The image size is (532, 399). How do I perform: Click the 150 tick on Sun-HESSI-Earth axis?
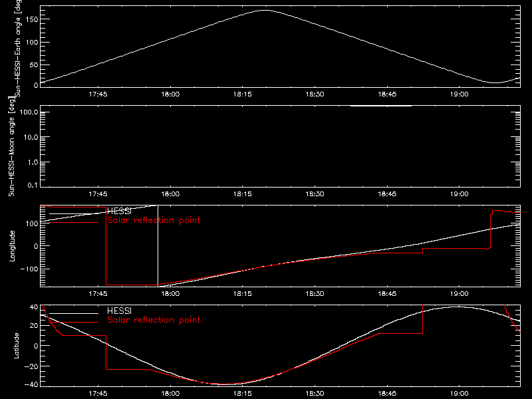click(x=31, y=19)
